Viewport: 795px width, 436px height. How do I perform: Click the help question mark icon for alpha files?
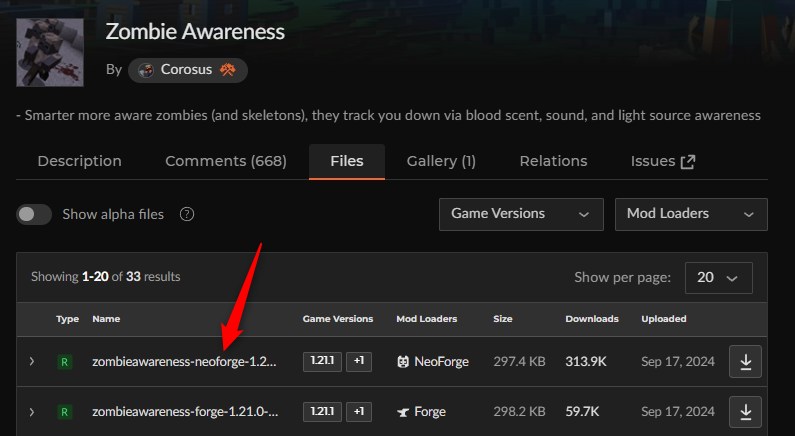187,214
